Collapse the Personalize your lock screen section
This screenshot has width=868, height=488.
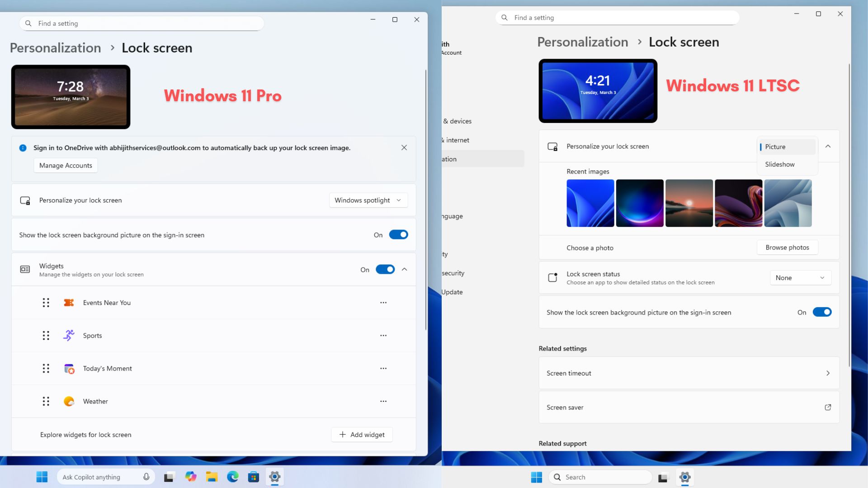tap(828, 146)
